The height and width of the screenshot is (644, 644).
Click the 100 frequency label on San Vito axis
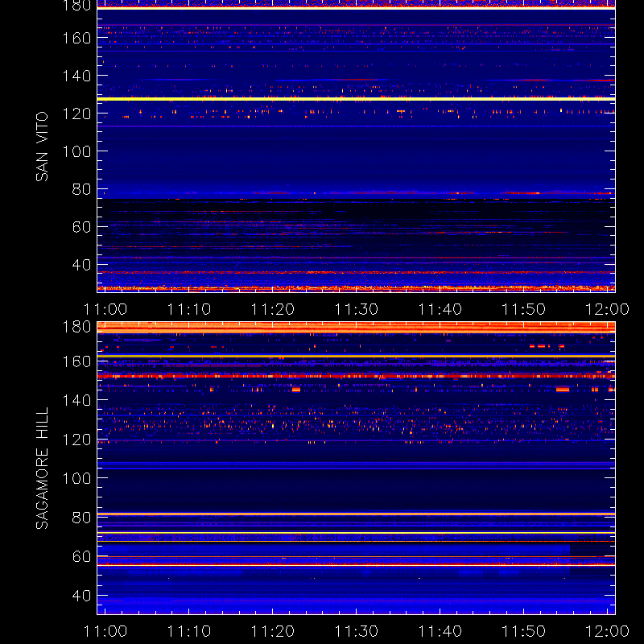click(76, 151)
